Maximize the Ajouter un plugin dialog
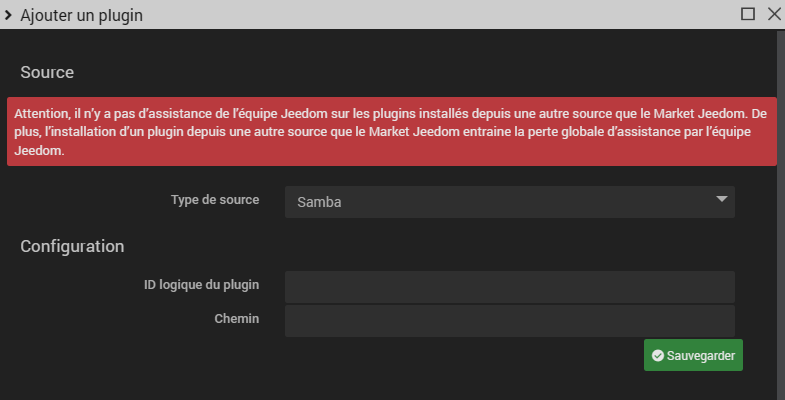 pos(748,14)
